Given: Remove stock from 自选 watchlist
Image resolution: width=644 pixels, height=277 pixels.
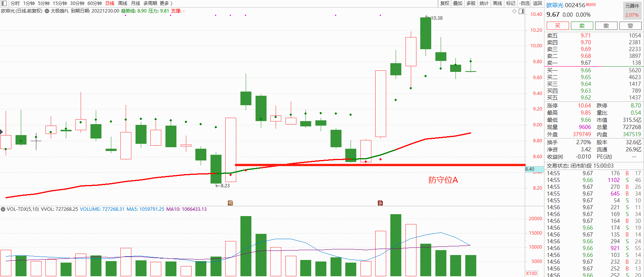Looking at the screenshot, I should point(524,3).
